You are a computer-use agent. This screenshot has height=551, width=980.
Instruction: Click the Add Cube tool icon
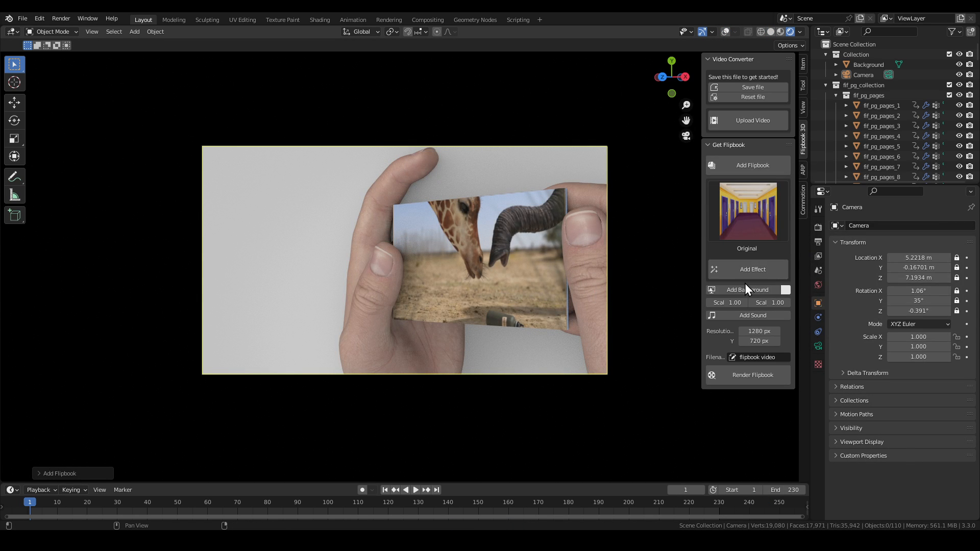click(x=14, y=215)
